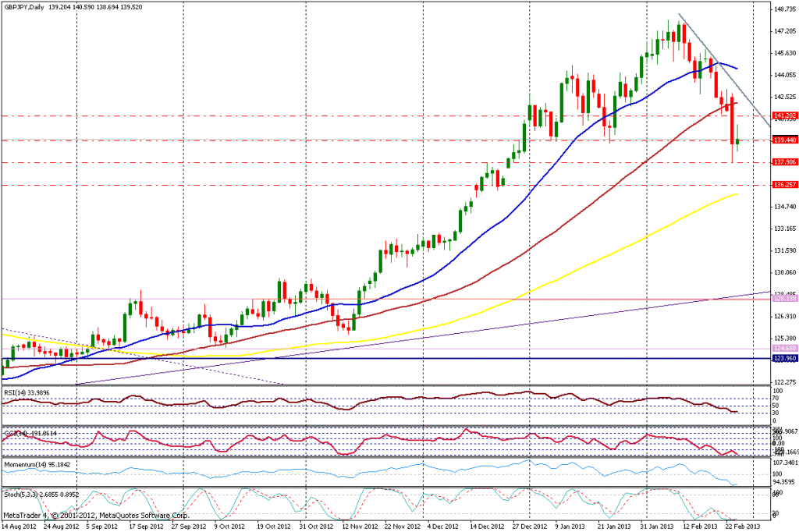
Task: Click the last green candlestick on the chart
Action: [x=737, y=140]
